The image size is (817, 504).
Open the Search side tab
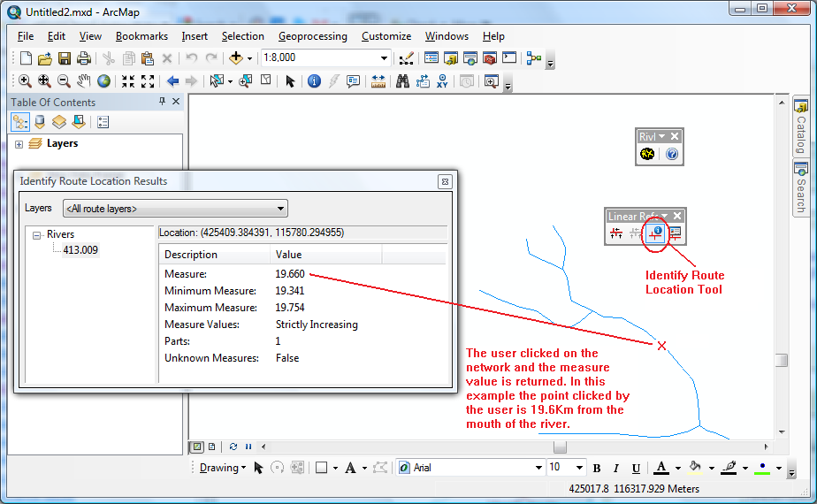(801, 187)
